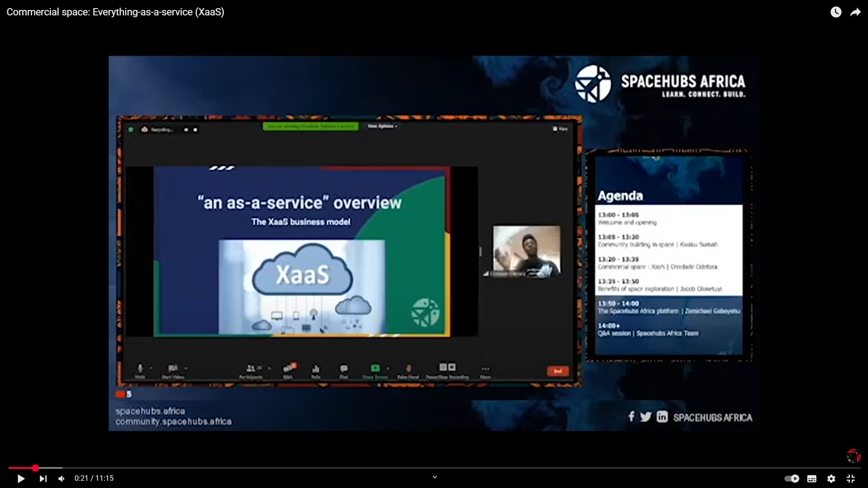Expand arrow next to Zoom Share Screen
The height and width of the screenshot is (488, 868).
click(x=388, y=368)
